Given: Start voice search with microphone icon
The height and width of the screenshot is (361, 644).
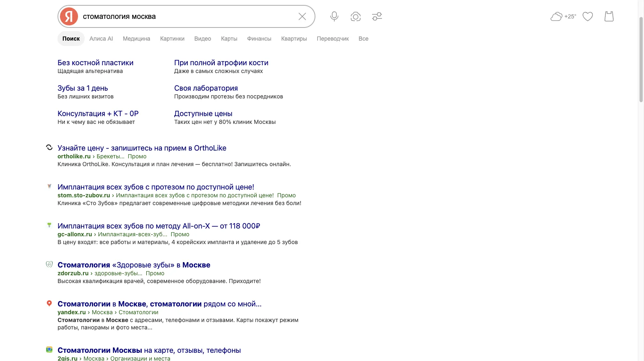Looking at the screenshot, I should coord(334,16).
